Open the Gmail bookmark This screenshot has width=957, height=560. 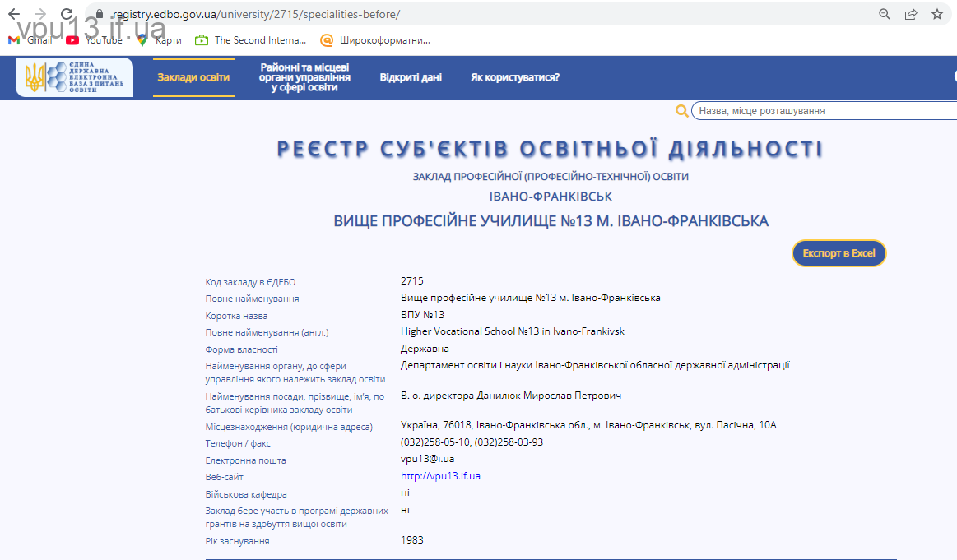click(x=30, y=39)
